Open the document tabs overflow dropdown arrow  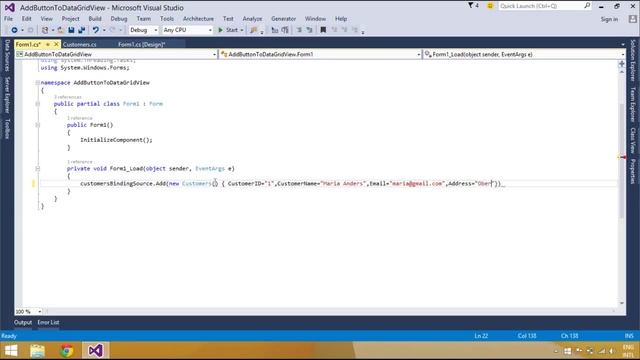(x=623, y=44)
